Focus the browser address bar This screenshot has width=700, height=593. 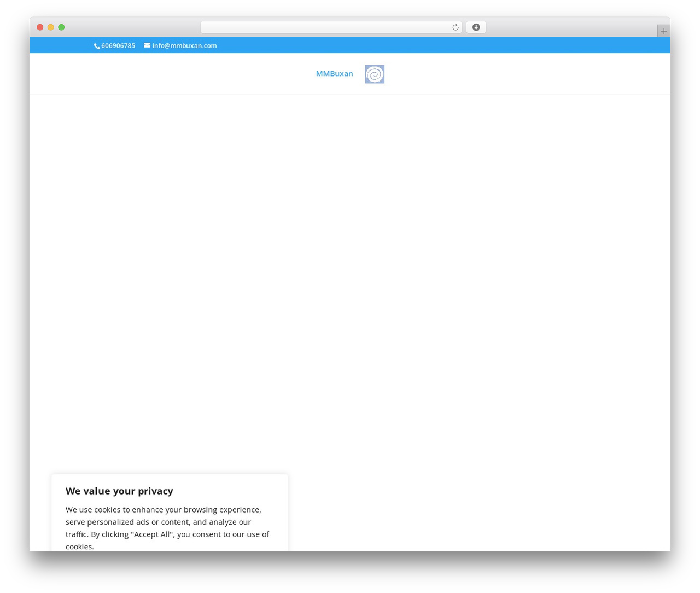click(331, 27)
